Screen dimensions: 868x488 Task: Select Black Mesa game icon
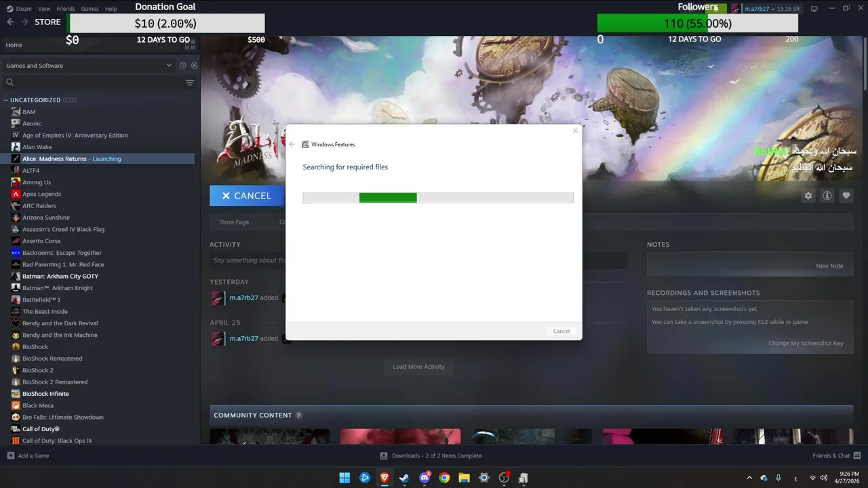(x=16, y=405)
